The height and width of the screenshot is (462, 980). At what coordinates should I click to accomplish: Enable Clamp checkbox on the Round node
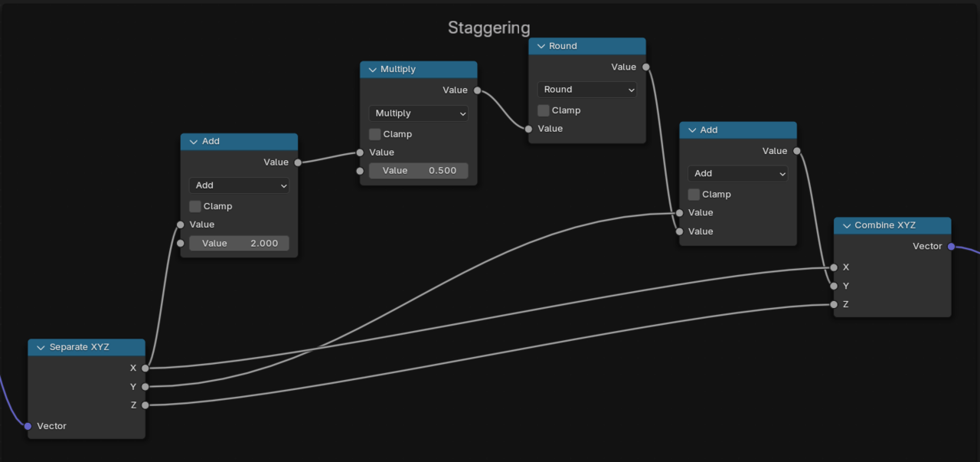pyautogui.click(x=543, y=110)
